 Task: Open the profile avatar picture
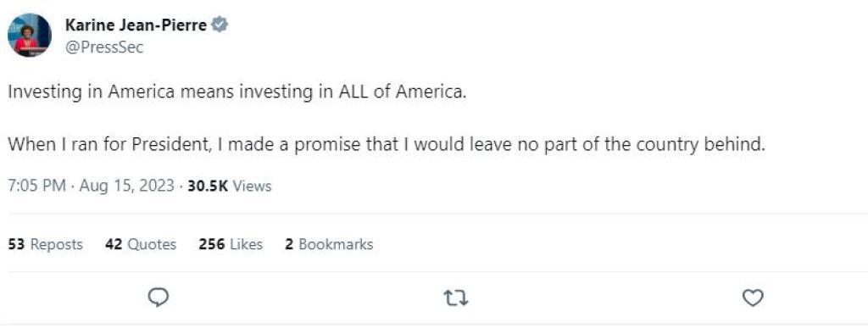[x=29, y=35]
